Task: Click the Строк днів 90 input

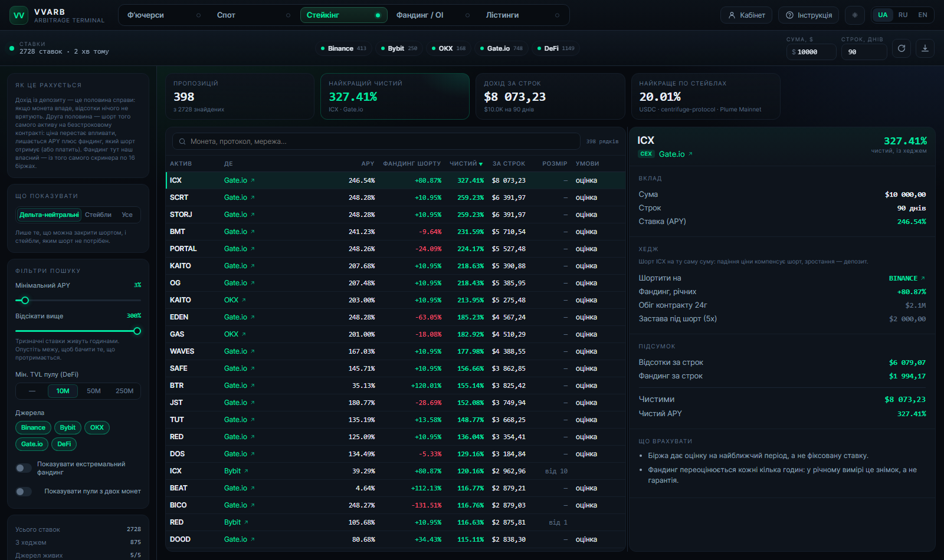Action: pos(864,52)
